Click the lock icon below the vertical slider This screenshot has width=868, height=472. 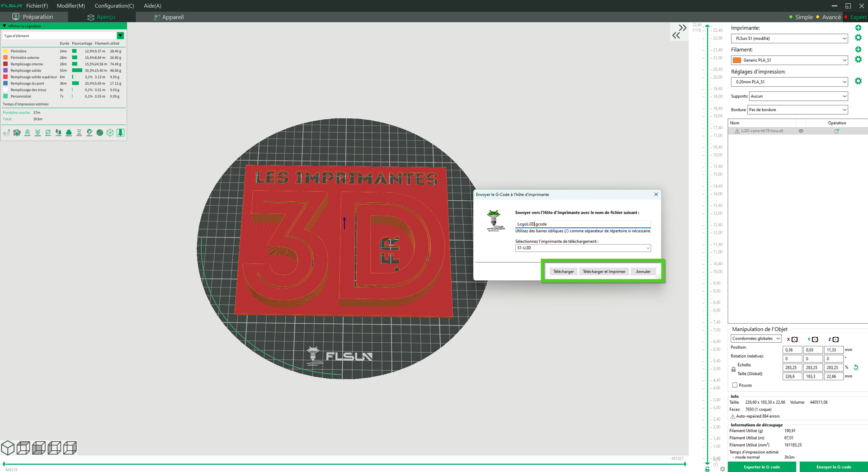pos(708,469)
